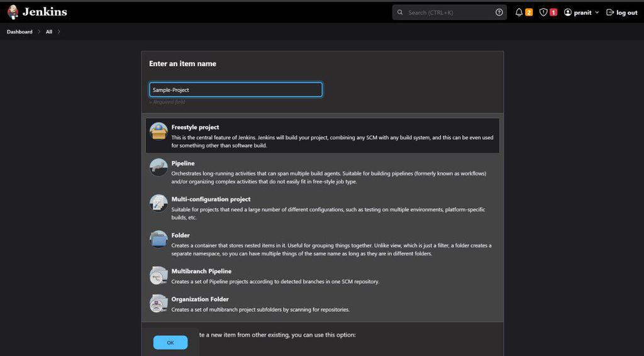Viewport: 644px width, 356px height.
Task: Go to Dashboard breadcrumb
Action: [x=19, y=31]
